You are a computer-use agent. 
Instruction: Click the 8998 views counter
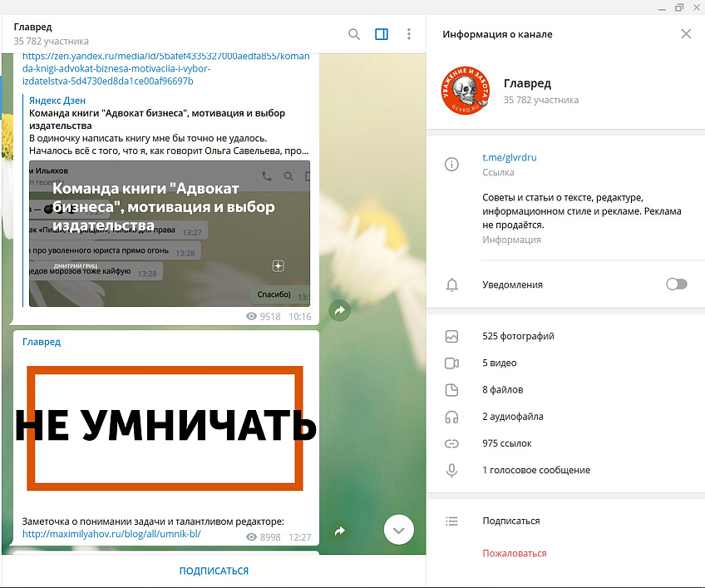click(264, 537)
